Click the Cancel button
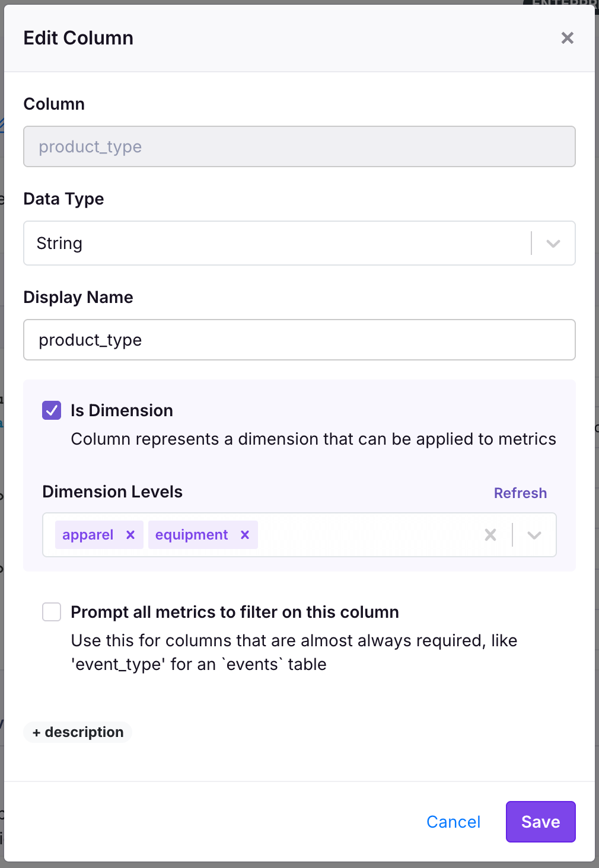This screenshot has height=868, width=599. click(453, 822)
